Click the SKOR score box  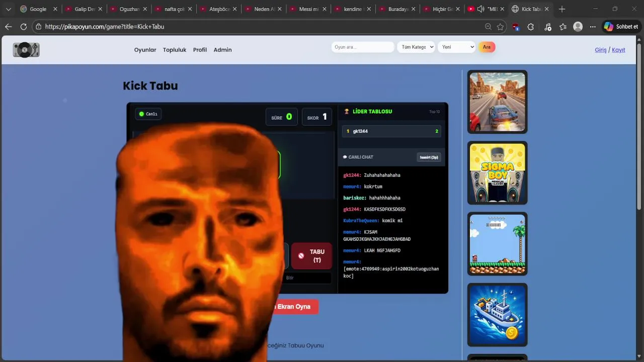click(x=317, y=117)
